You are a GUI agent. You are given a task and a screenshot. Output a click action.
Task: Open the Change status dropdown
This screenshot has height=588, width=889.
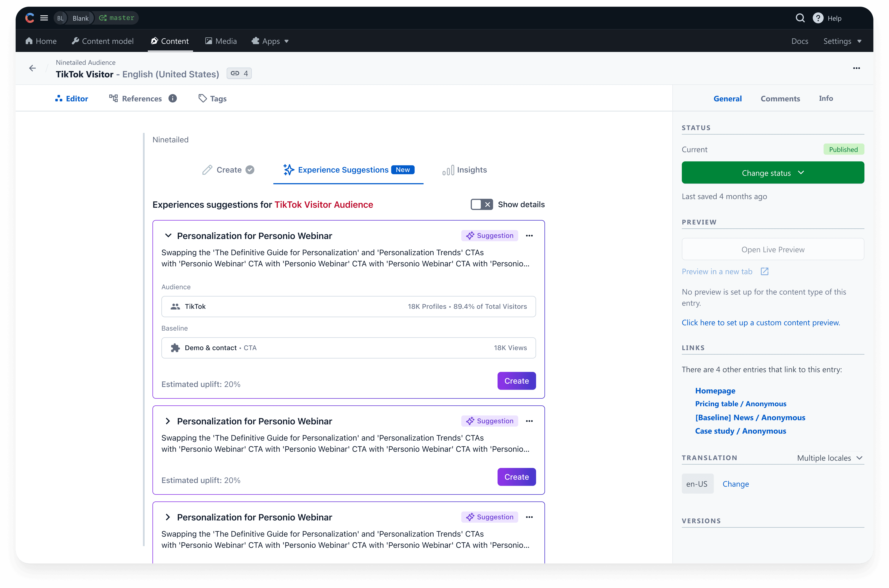click(x=773, y=173)
